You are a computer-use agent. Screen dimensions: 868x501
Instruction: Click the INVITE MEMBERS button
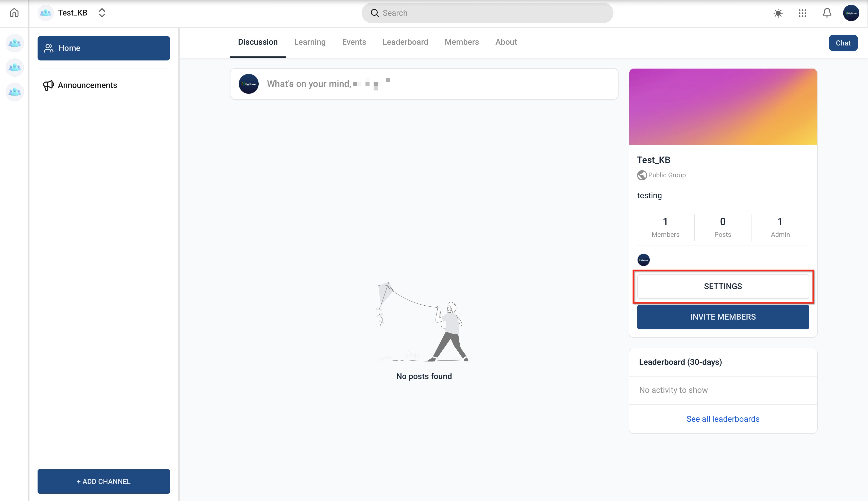(x=723, y=317)
